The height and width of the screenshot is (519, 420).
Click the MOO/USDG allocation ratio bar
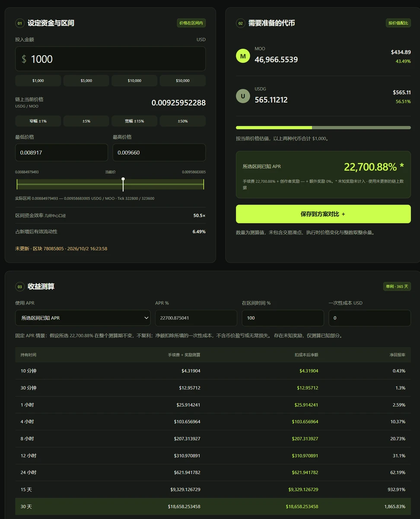tap(323, 128)
